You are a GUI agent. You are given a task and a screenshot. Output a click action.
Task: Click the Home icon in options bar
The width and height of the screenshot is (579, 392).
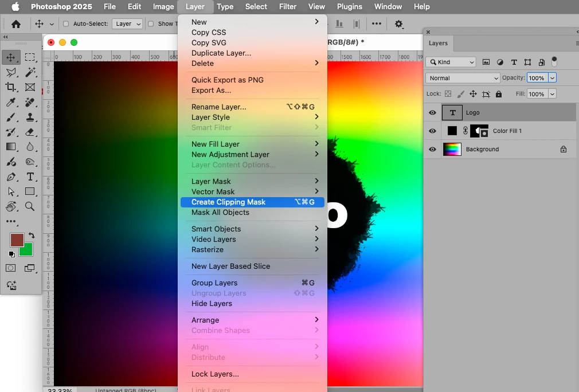tap(16, 24)
